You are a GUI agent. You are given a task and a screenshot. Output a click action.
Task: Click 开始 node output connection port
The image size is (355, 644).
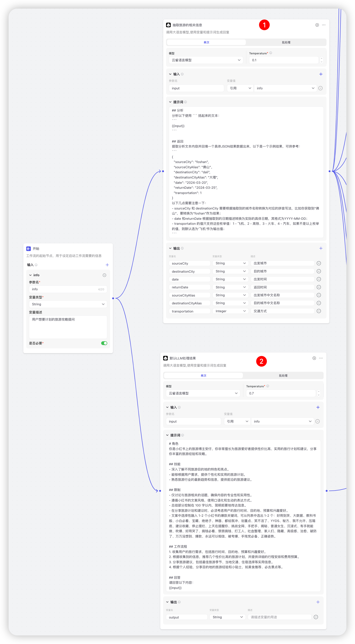tap(113, 298)
